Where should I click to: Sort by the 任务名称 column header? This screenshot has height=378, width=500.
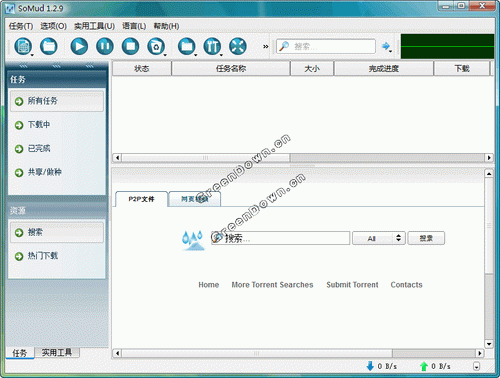pyautogui.click(x=231, y=69)
